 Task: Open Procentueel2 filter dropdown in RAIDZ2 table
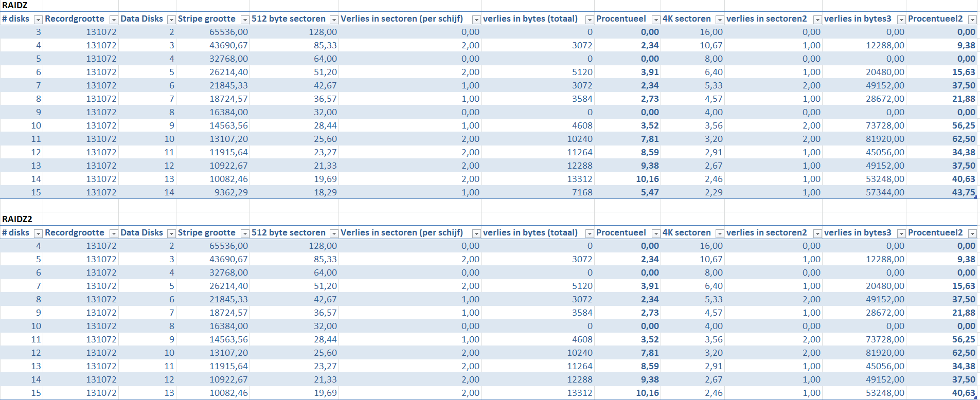click(x=972, y=233)
